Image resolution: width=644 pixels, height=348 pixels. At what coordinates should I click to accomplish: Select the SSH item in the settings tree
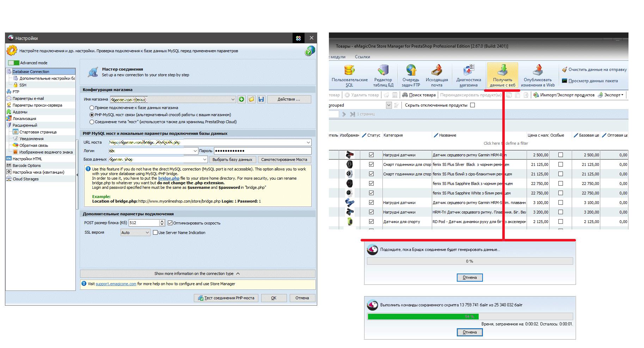pos(23,85)
